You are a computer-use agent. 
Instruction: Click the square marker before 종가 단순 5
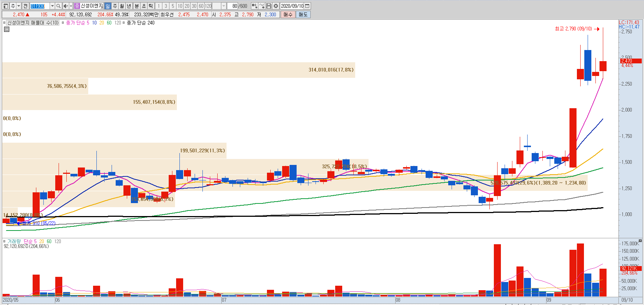[63, 23]
